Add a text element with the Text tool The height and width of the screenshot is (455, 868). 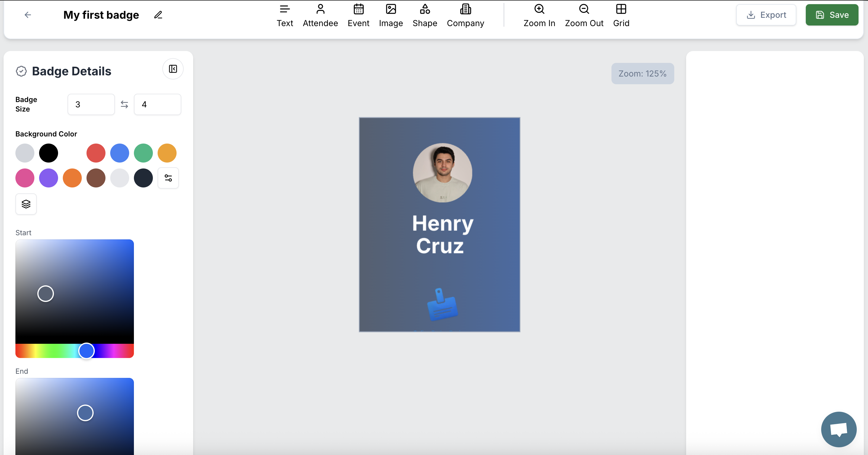point(285,15)
